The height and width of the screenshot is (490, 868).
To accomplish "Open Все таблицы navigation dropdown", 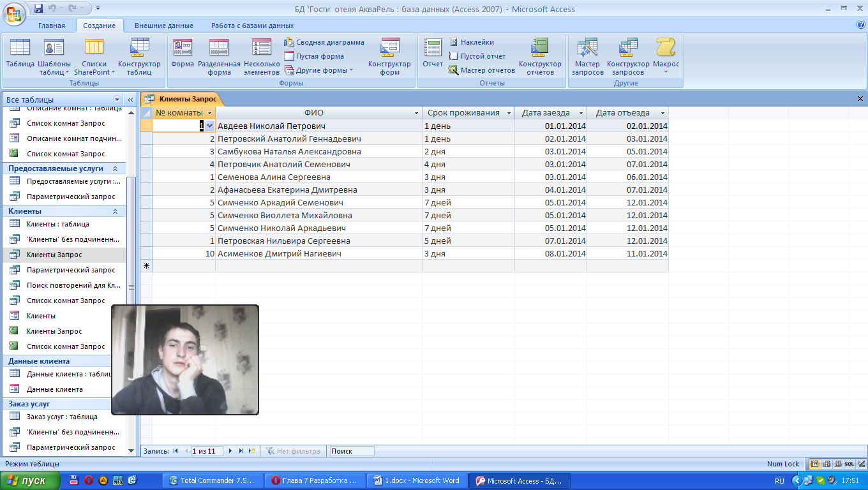I will point(117,100).
